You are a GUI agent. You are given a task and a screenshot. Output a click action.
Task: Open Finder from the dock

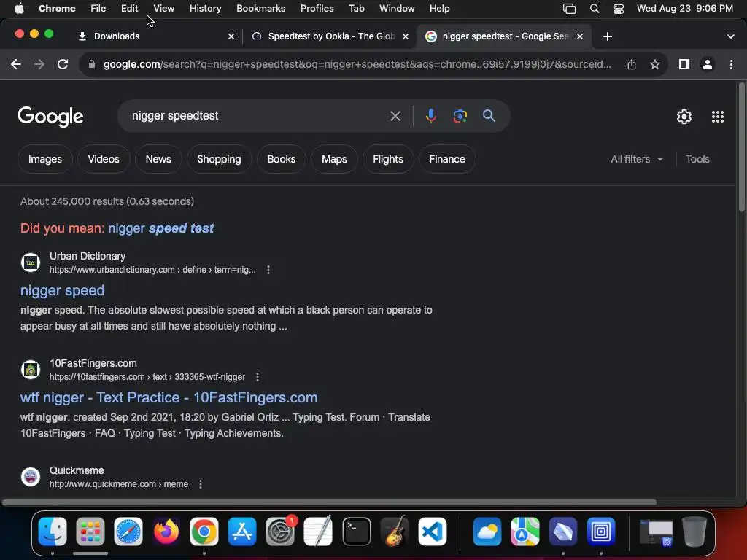[53, 532]
